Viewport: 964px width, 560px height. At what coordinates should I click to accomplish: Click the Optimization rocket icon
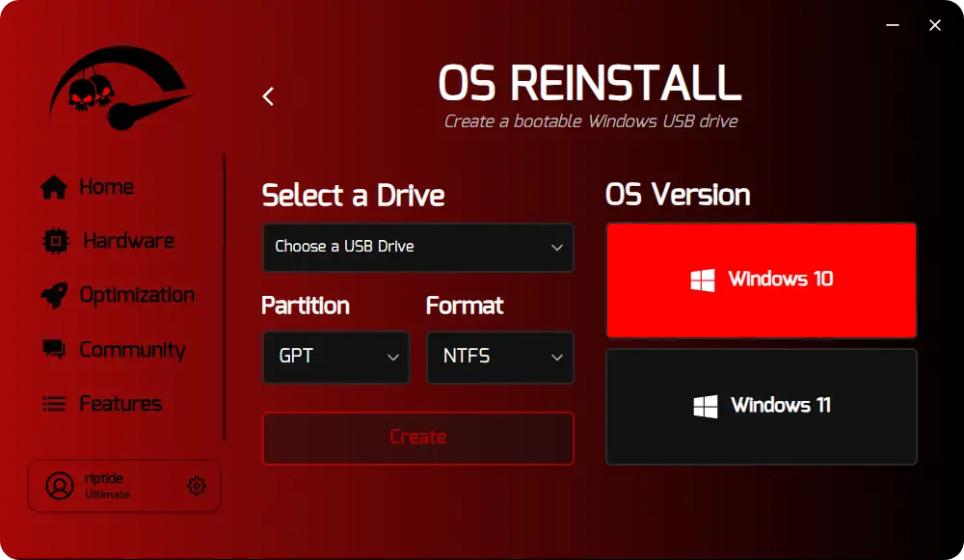(54, 295)
